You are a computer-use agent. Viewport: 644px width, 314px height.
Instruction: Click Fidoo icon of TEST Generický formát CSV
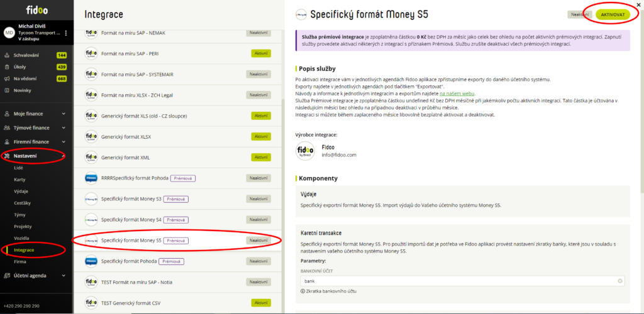[91, 303]
